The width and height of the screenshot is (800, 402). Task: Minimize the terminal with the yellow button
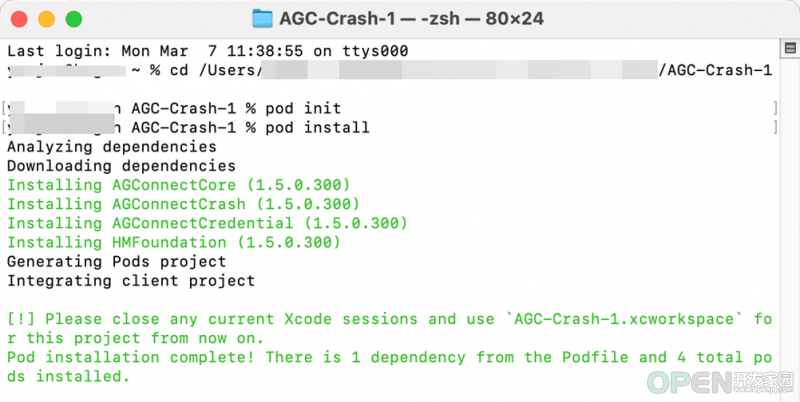tap(46, 19)
